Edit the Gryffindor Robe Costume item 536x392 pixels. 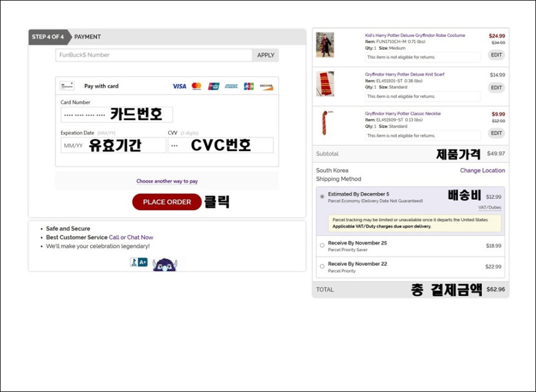[x=497, y=55]
